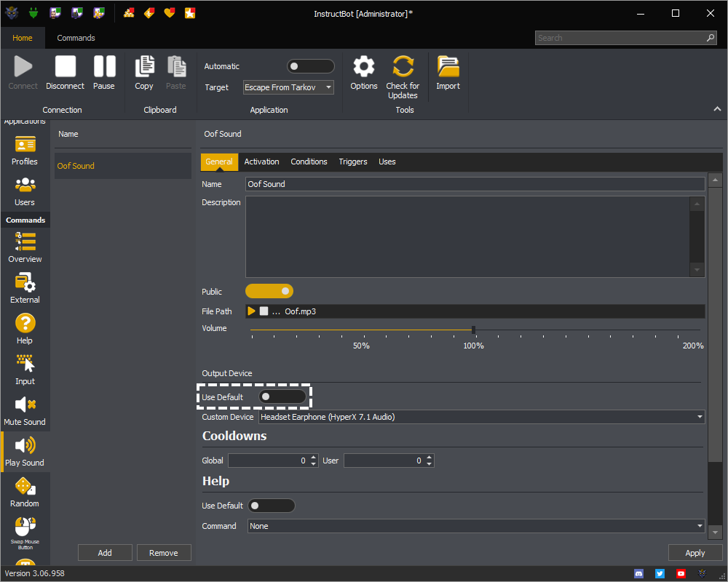728x582 pixels.
Task: Decrease the Global cooldown value
Action: (313, 463)
